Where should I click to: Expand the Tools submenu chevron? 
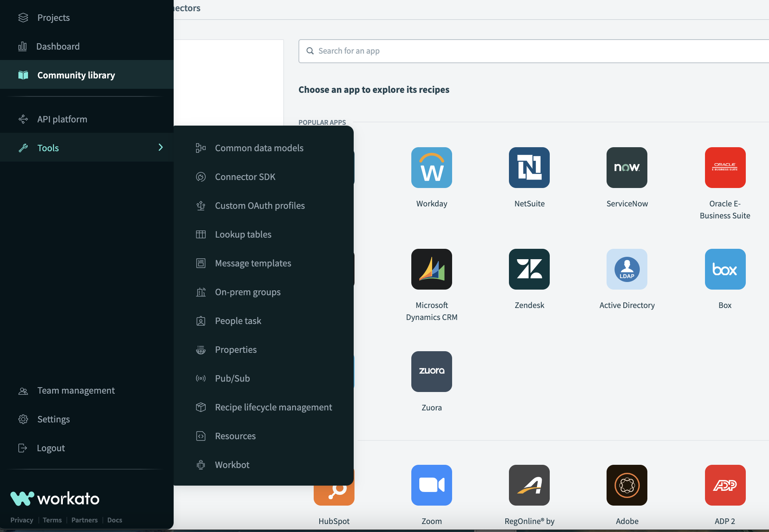point(161,147)
